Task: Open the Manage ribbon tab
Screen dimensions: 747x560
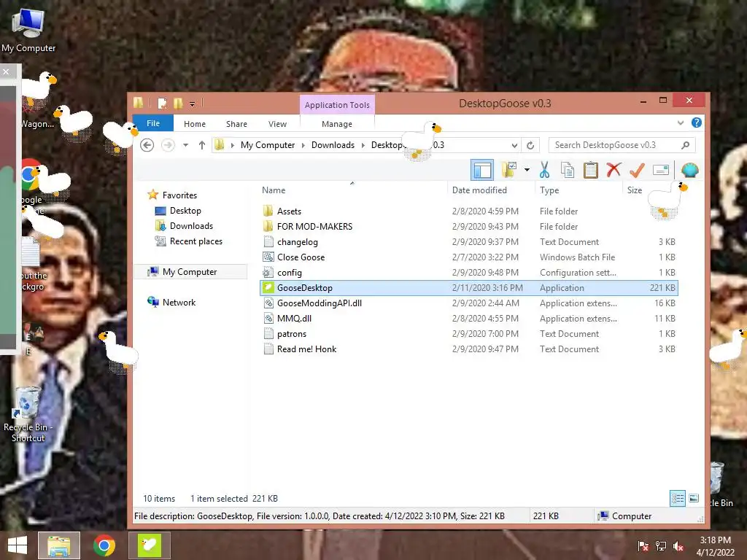Action: pyautogui.click(x=337, y=124)
